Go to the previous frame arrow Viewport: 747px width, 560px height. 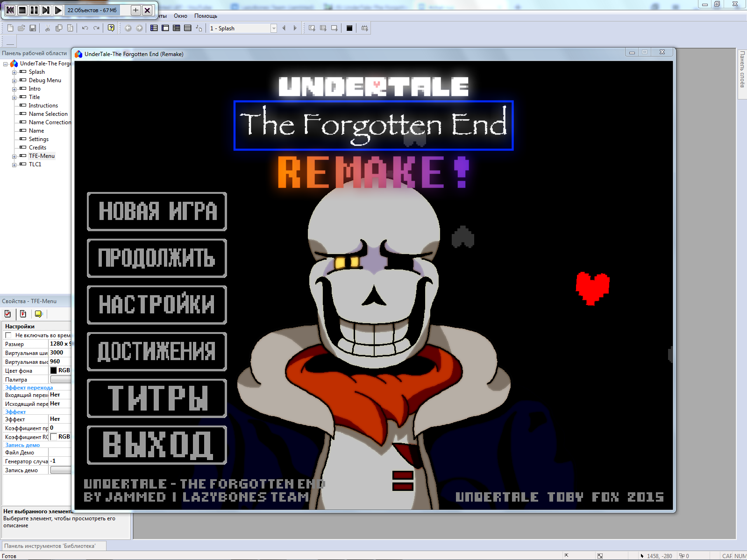tap(284, 28)
